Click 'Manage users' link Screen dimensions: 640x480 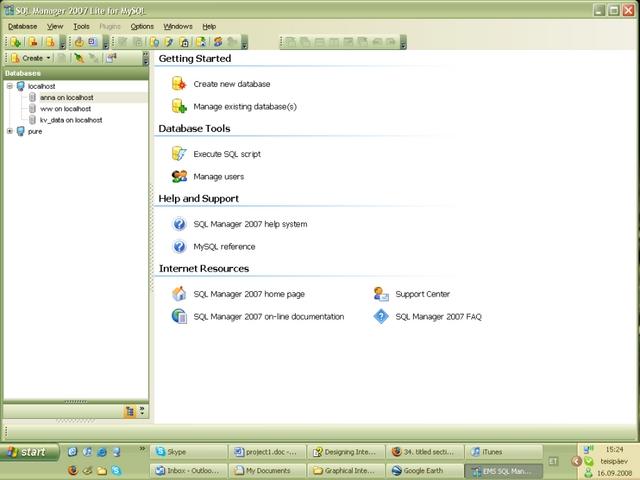(218, 177)
